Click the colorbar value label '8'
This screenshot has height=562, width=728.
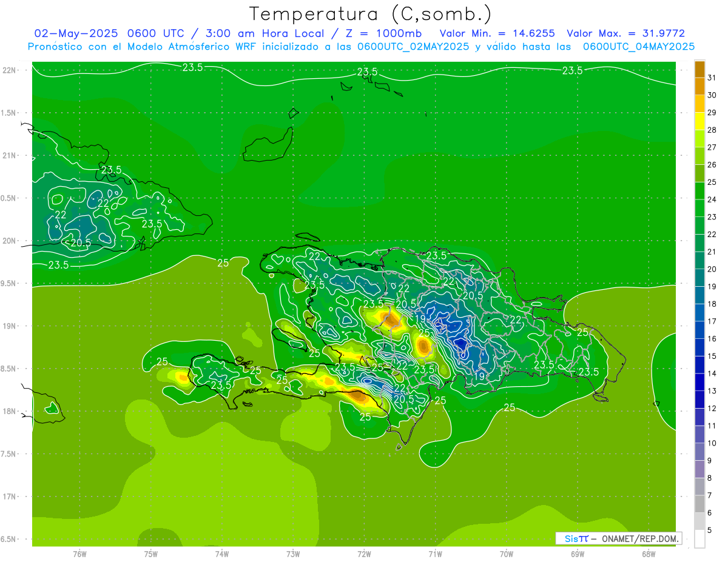click(710, 478)
